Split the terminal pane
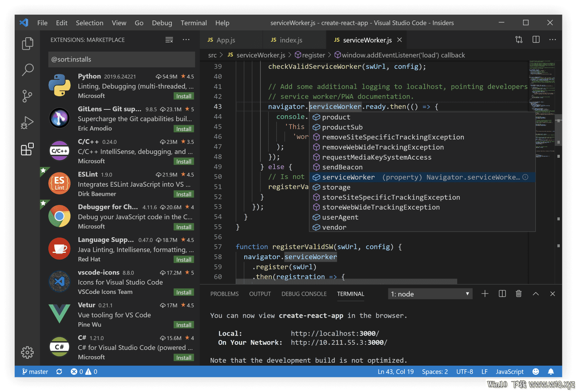 point(502,294)
